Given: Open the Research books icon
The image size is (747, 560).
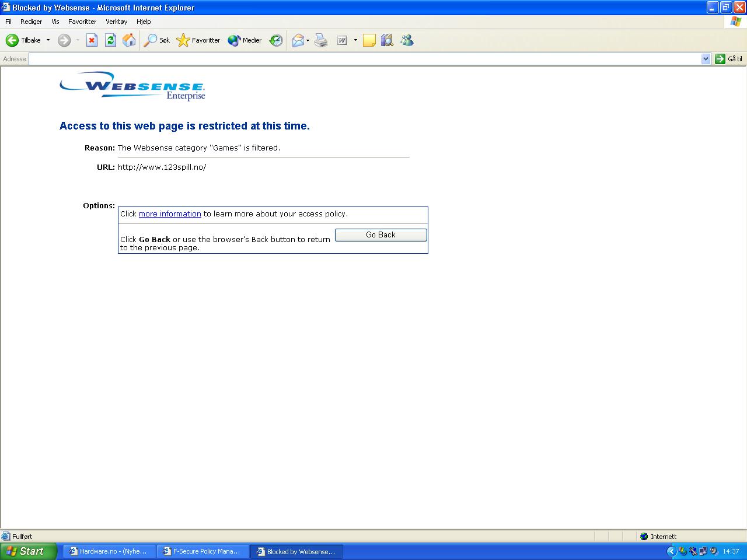Looking at the screenshot, I should pos(387,40).
